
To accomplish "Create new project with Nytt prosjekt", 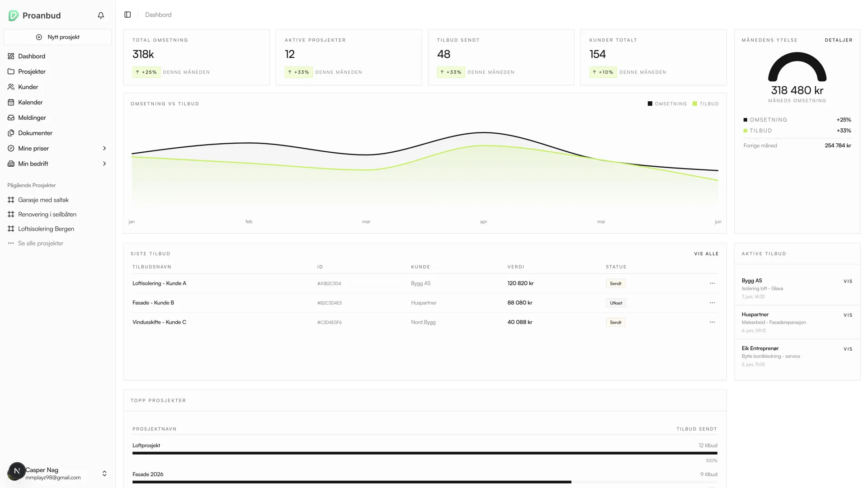I will click(58, 37).
